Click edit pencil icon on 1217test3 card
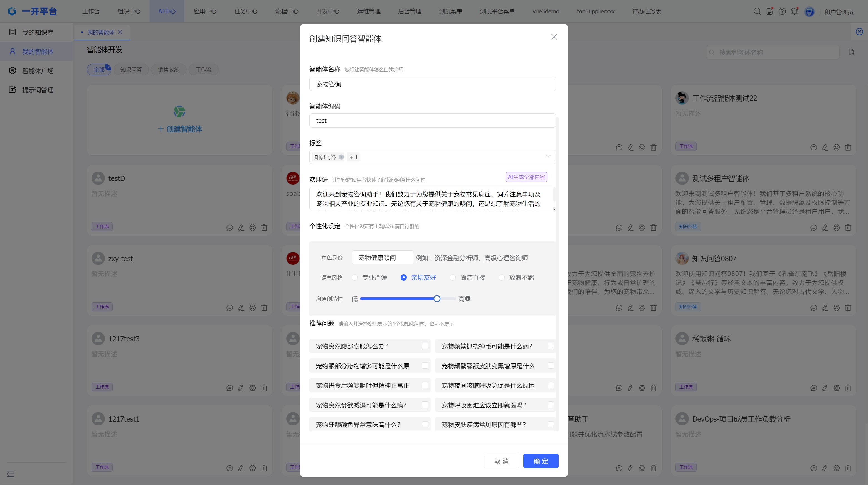 (241, 388)
